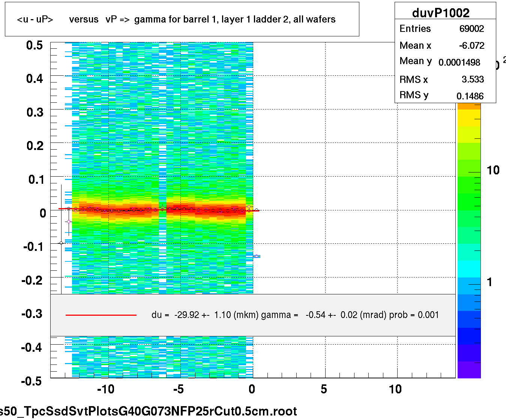Click the y-axis label 0.3
This screenshot has width=506, height=420.
tap(35, 112)
